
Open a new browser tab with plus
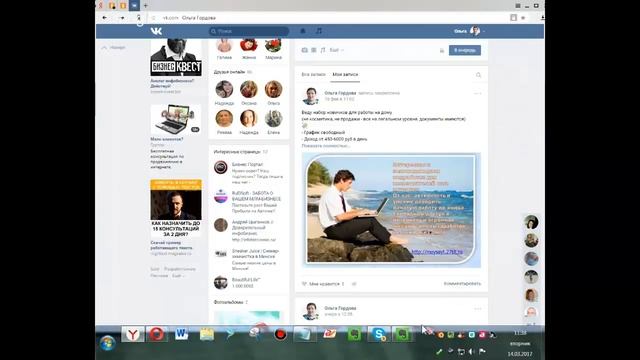tap(145, 6)
